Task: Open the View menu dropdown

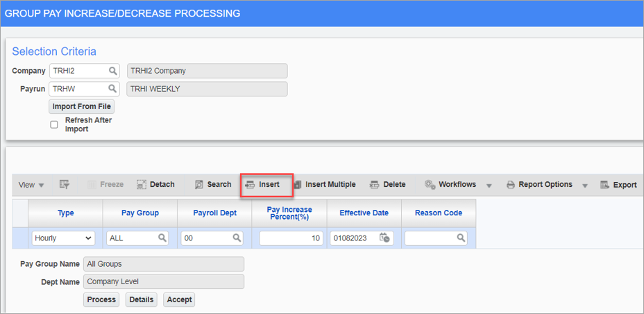Action: pos(31,185)
